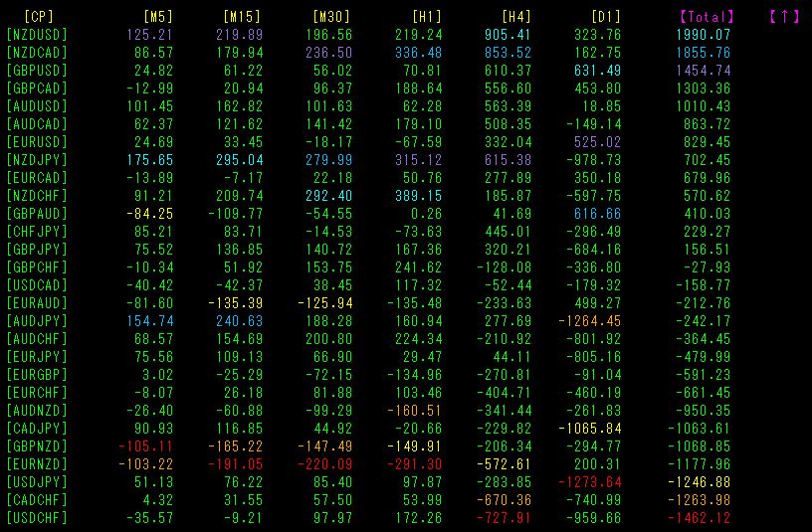The width and height of the screenshot is (812, 532).
Task: Click CADJPY D1 value -1065.84
Action: pos(590,429)
